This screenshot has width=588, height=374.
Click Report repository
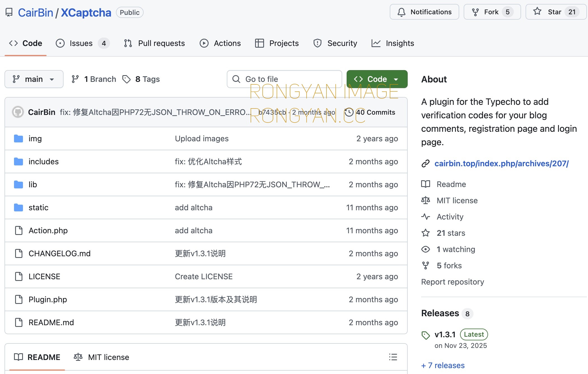(452, 282)
